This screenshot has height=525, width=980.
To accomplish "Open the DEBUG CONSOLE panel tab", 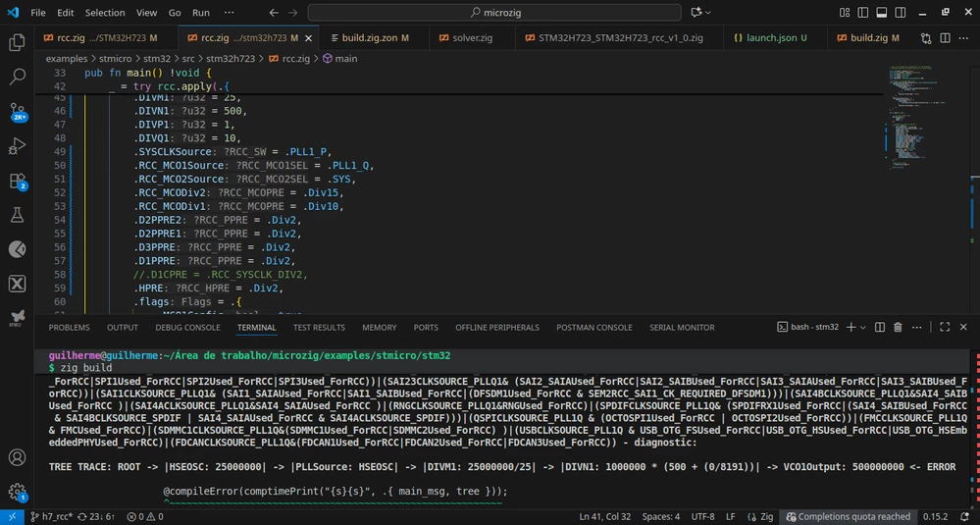I will [x=187, y=328].
